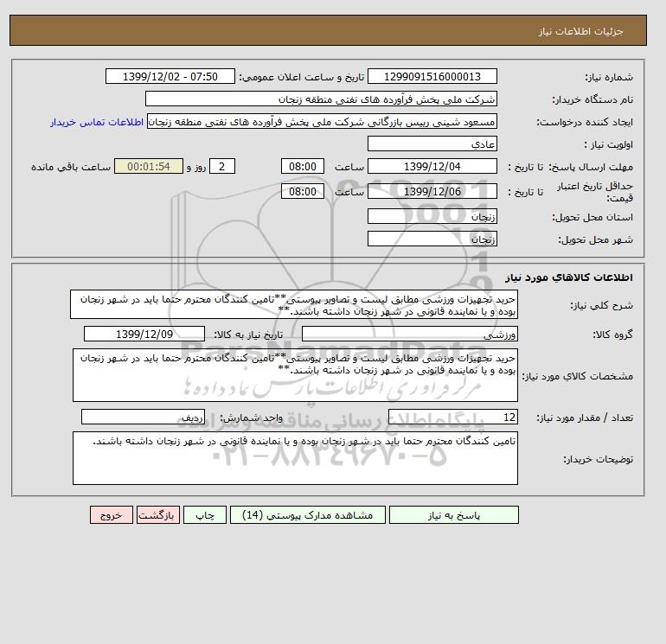Screen dimensions: 666x644
Task: Click the بازگشت back button
Action: [x=158, y=514]
